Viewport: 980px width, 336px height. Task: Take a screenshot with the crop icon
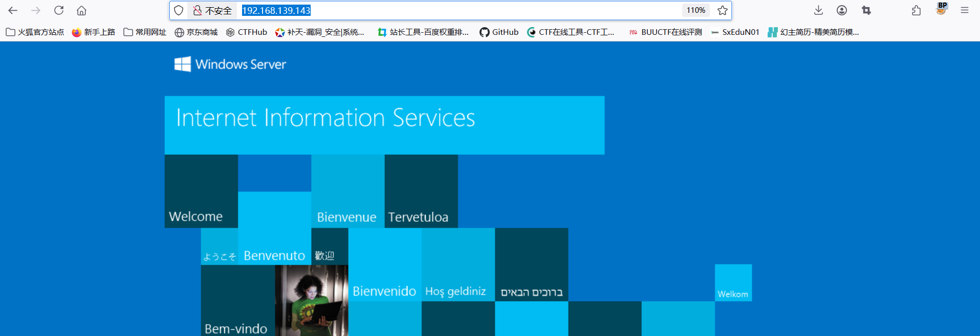866,10
